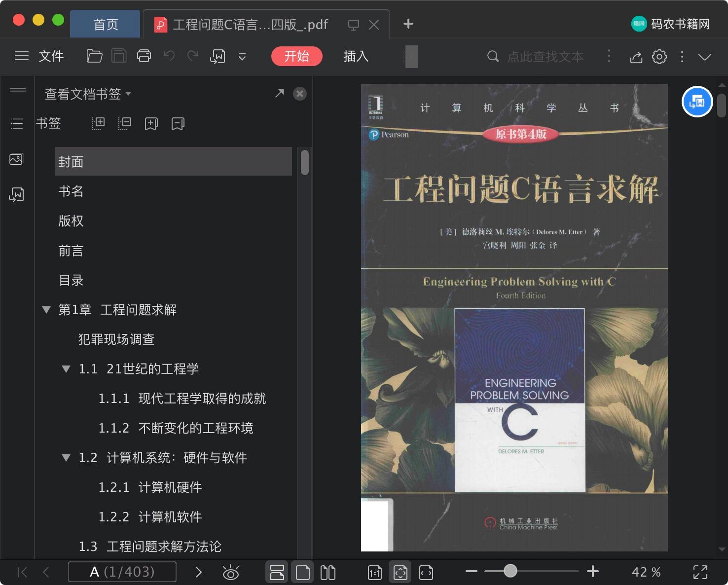The width and height of the screenshot is (728, 585).
Task: Open bookmarks list sidebar icon
Action: (x=17, y=123)
